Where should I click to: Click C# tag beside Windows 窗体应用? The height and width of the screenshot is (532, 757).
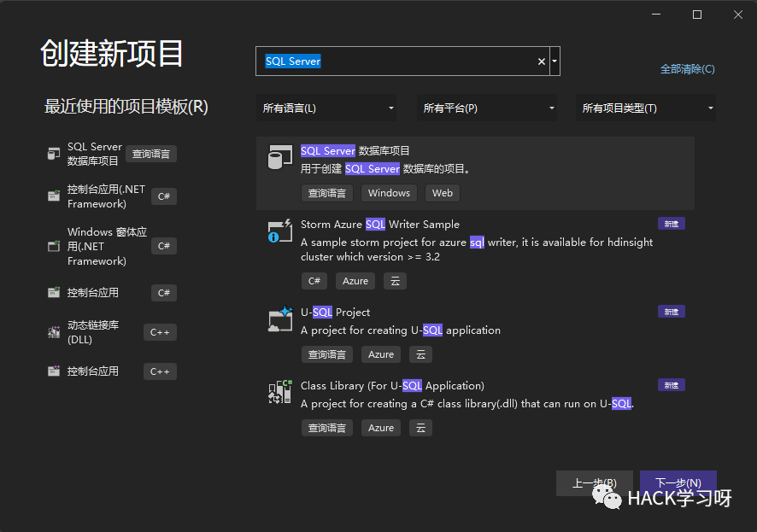click(164, 246)
